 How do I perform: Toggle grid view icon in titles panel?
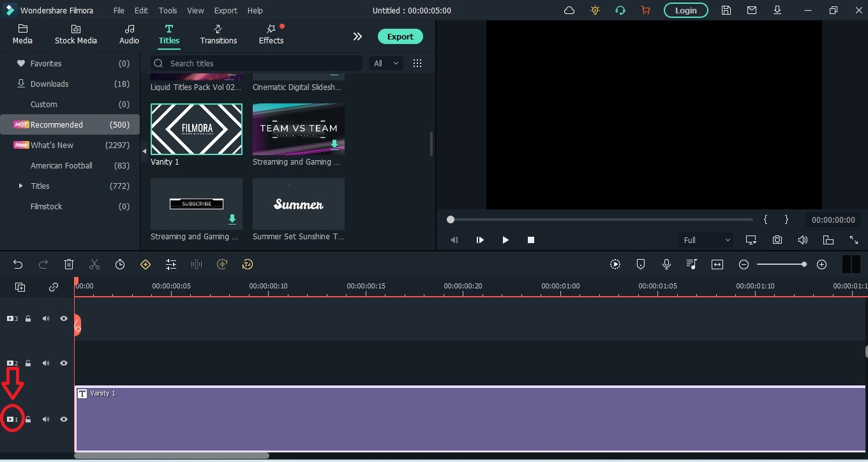tap(417, 63)
